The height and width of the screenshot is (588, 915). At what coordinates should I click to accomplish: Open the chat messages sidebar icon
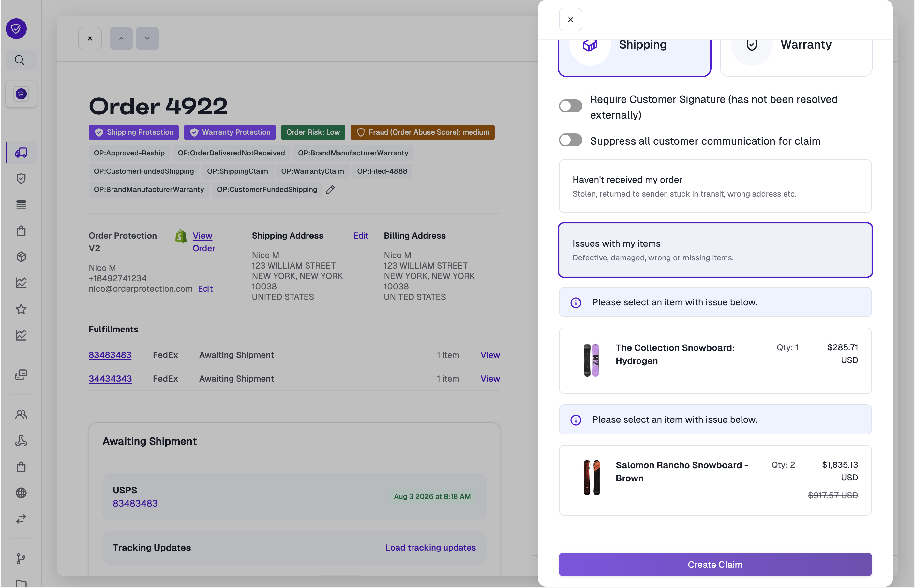(x=21, y=375)
